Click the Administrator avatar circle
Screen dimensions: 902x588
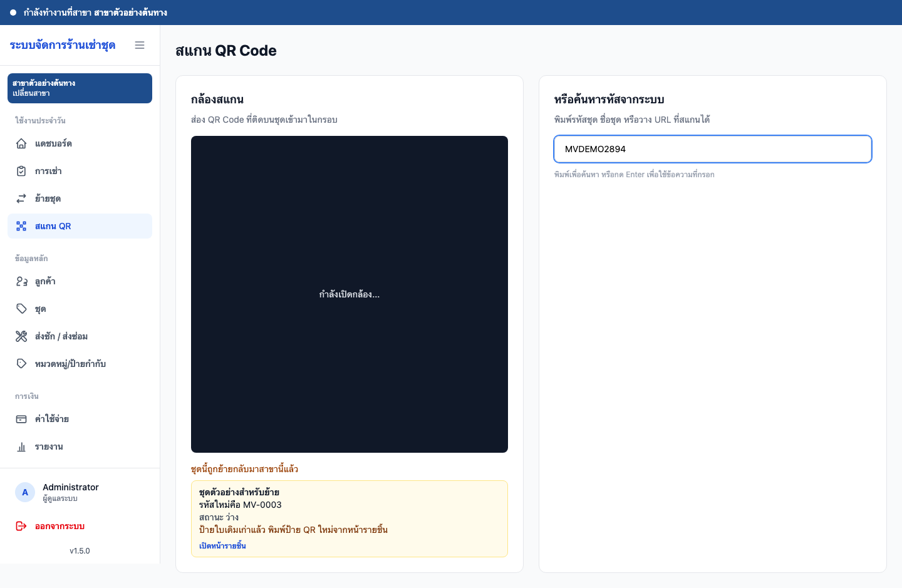25,492
